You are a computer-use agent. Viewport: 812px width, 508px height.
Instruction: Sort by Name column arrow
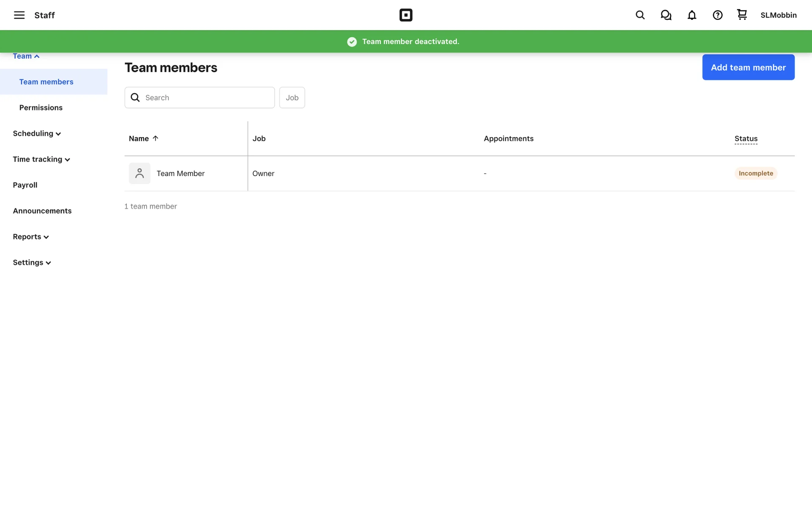[155, 138]
